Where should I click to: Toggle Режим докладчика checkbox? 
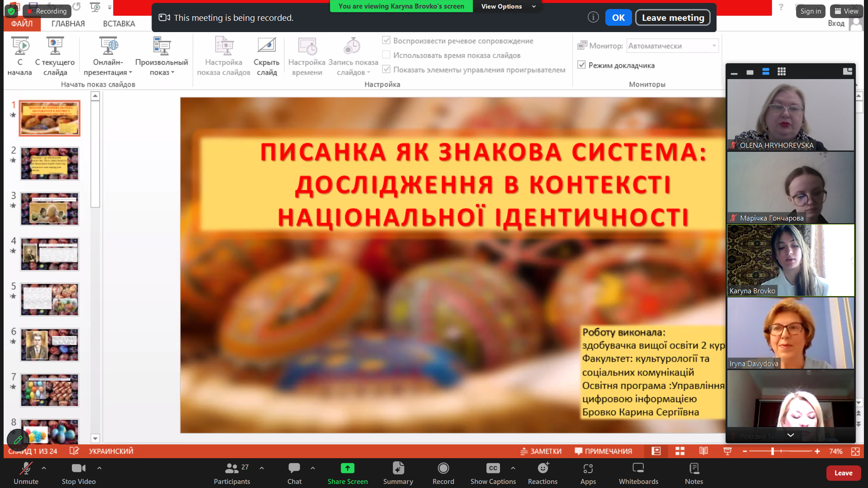582,65
